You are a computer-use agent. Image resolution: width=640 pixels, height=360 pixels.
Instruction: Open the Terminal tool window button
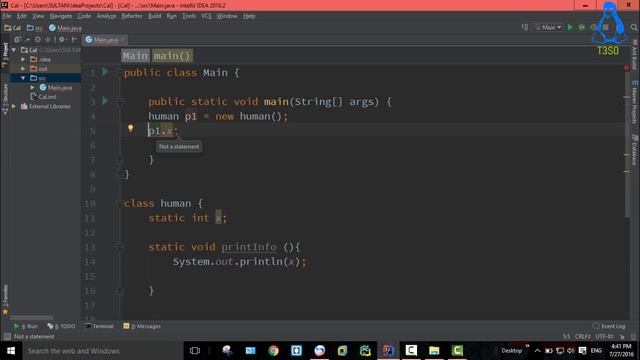pos(99,326)
